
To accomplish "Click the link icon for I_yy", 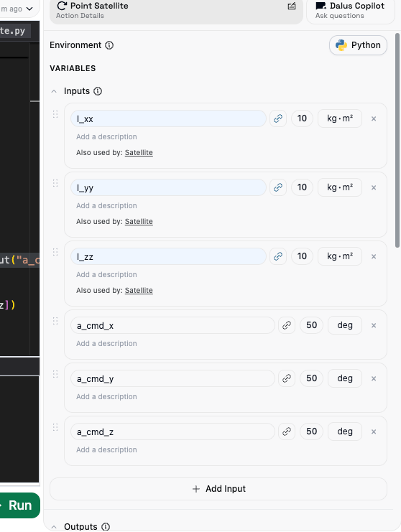I will click(x=278, y=187).
